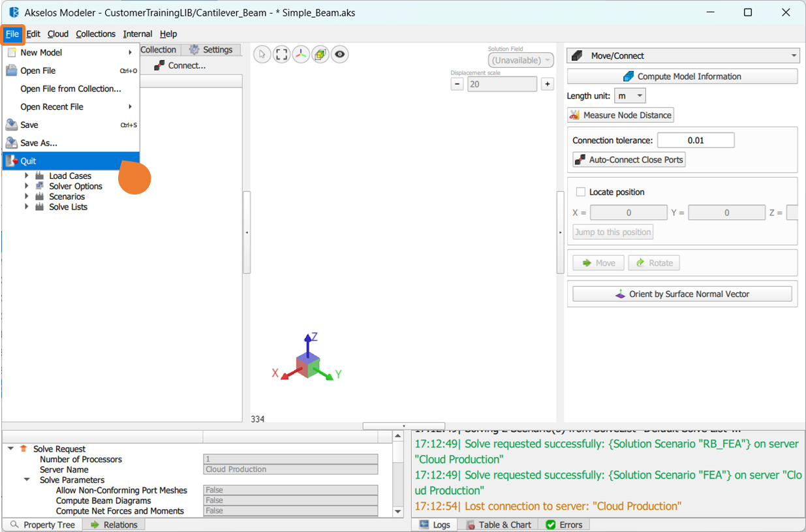Click the right panel collapse handle
The height and width of the screenshot is (532, 806).
click(560, 232)
